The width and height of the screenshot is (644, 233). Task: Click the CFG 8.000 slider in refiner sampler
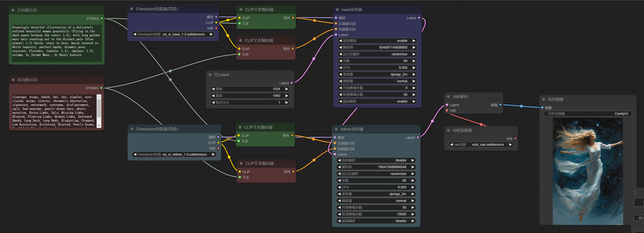click(376, 187)
